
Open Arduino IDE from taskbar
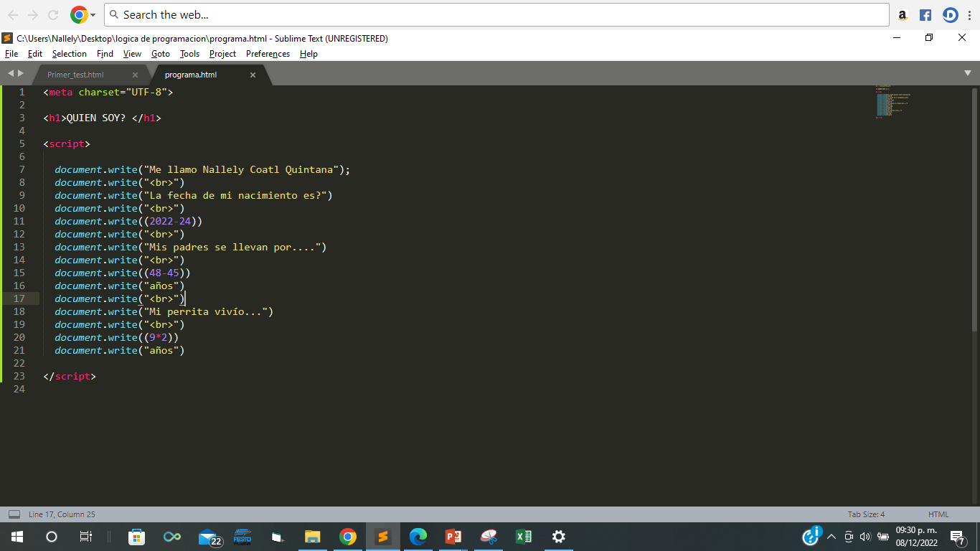point(172,537)
